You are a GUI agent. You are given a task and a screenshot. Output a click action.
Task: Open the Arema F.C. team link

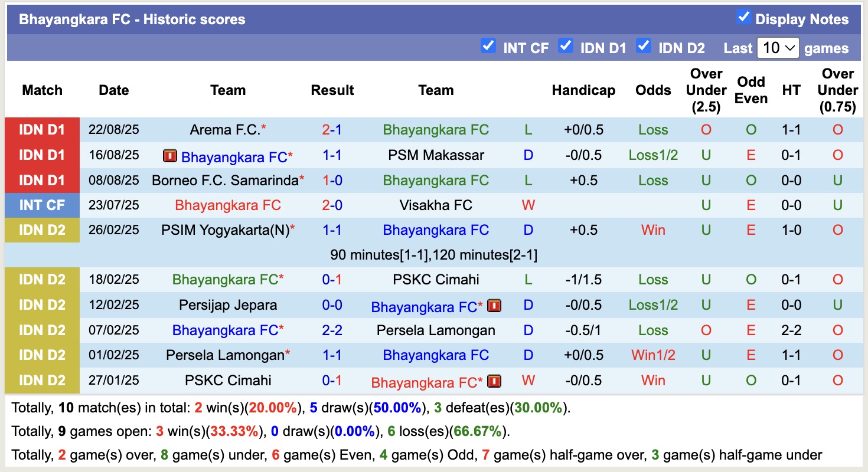pos(225,130)
